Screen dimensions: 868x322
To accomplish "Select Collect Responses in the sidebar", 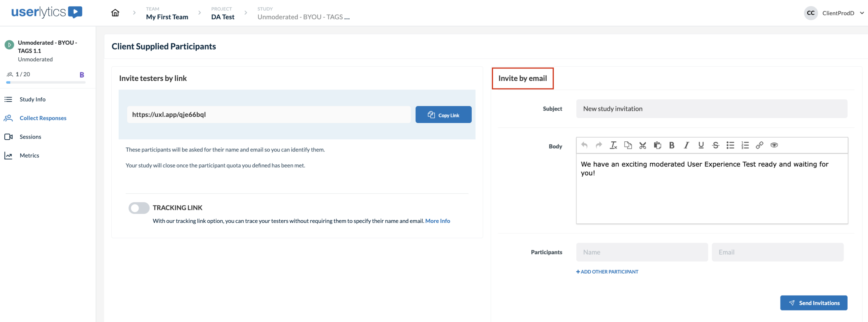I will pos(43,118).
